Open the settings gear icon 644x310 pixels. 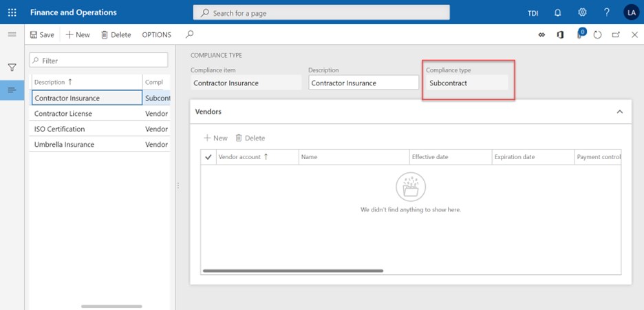(582, 12)
